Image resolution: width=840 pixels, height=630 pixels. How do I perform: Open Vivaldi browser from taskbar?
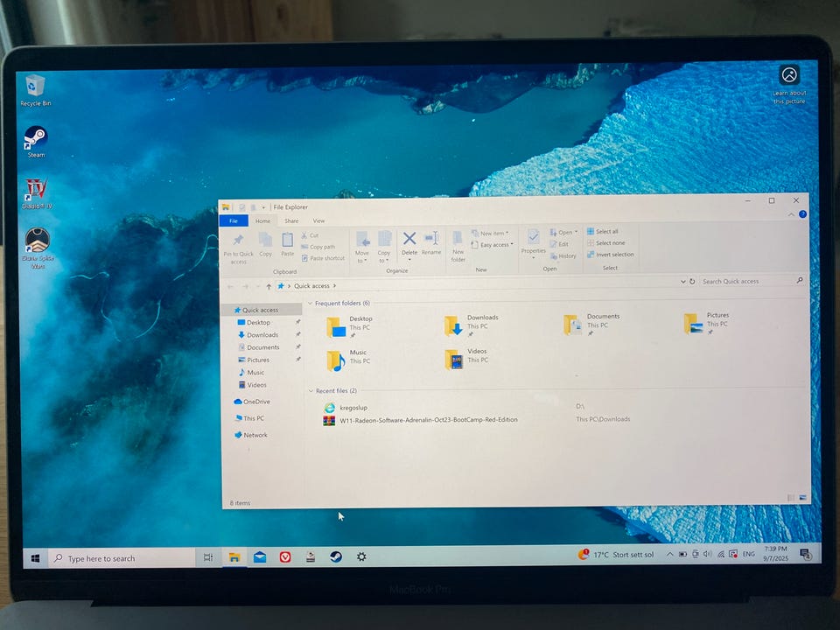[x=285, y=557]
